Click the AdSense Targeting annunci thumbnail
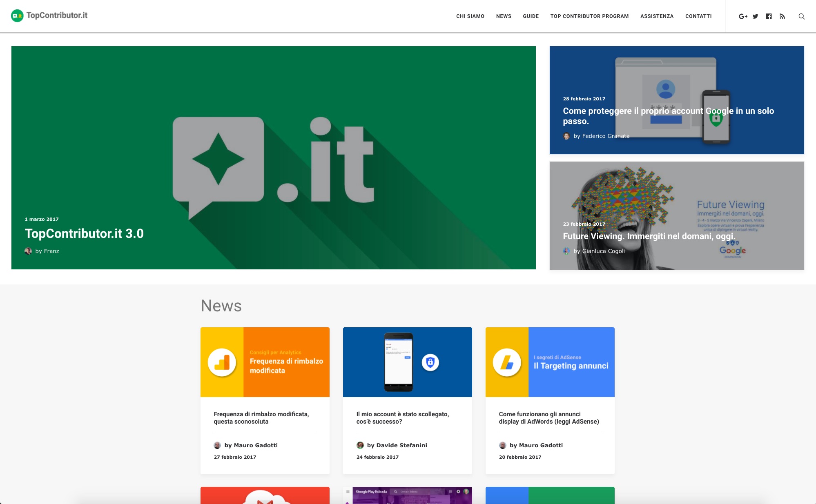Viewport: 816px width, 504px height. [550, 362]
